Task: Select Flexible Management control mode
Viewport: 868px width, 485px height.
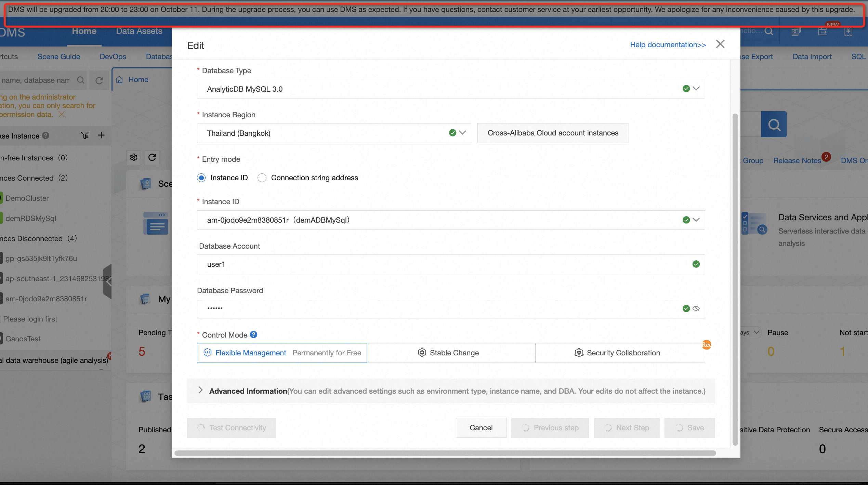Action: [282, 353]
